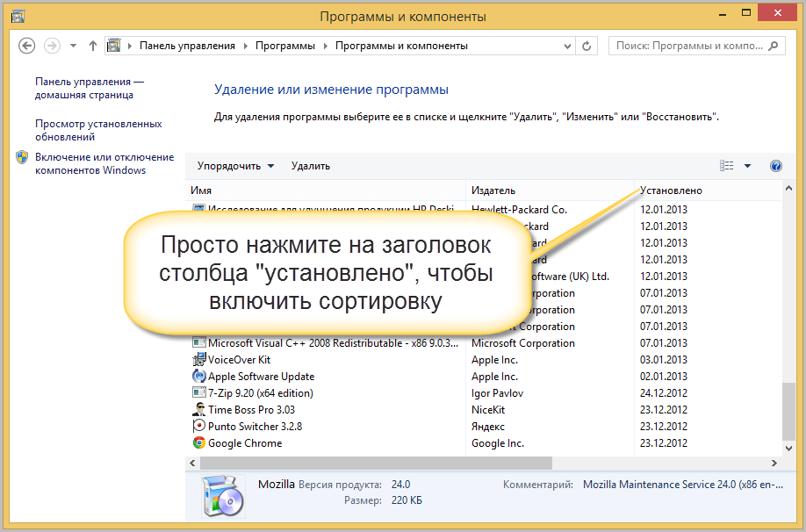Viewport: 806px width, 532px height.
Task: Click publisher 'Hewlett-Packard Co.' cell
Action: coord(519,210)
